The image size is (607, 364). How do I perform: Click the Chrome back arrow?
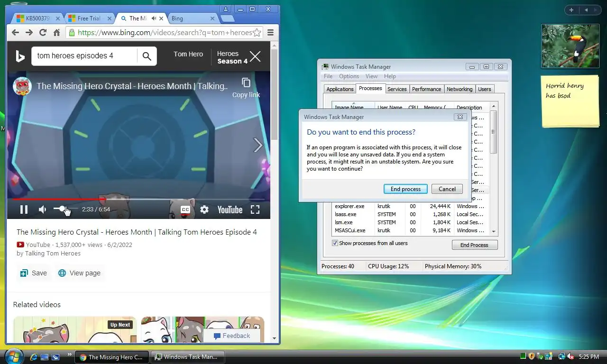pyautogui.click(x=15, y=33)
